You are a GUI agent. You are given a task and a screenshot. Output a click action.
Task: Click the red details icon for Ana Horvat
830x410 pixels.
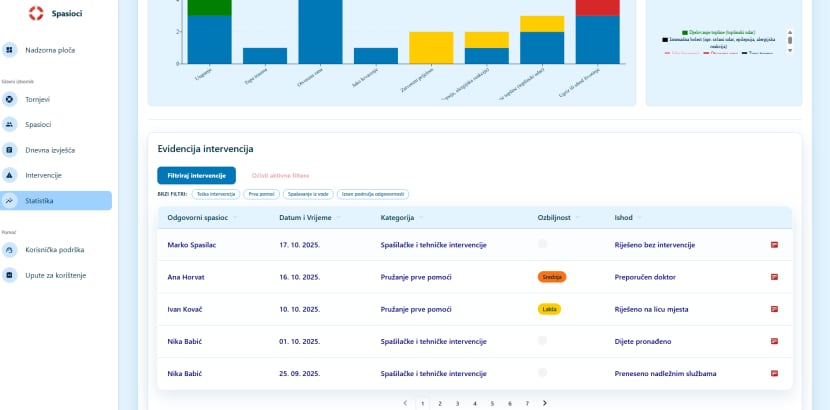[774, 277]
